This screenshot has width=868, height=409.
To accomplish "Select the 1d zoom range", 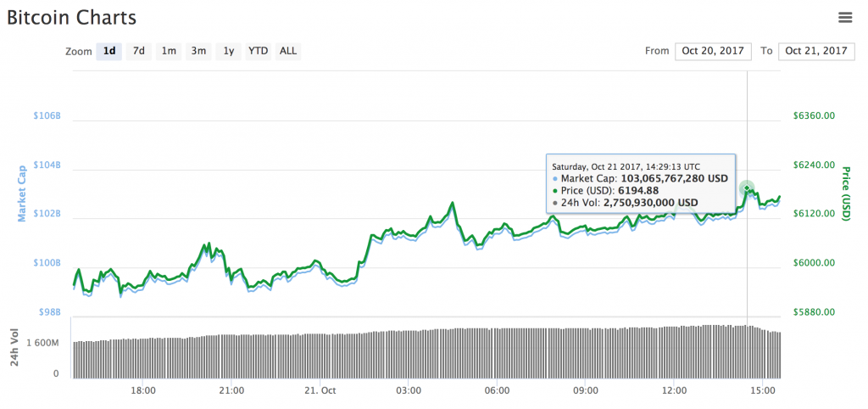I will (109, 51).
